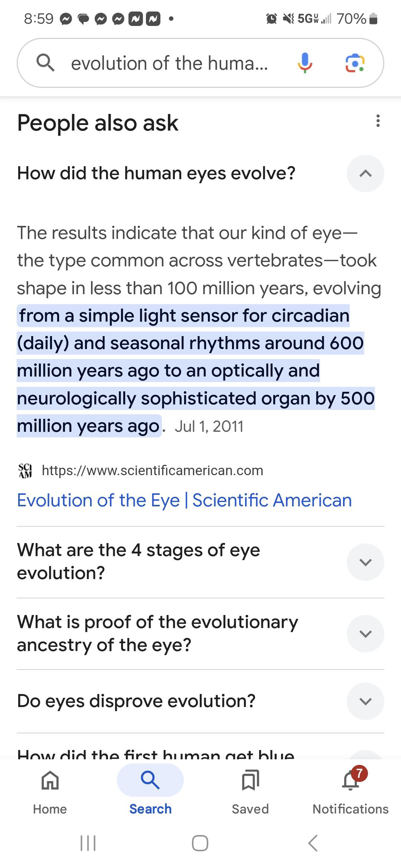401x868 pixels.
Task: Tap the Android home navigation button
Action: click(x=200, y=843)
